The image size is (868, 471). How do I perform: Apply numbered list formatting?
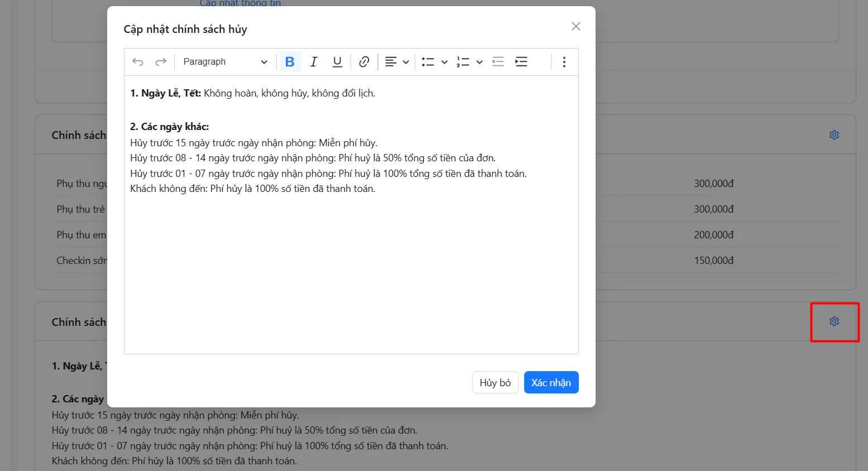(463, 62)
